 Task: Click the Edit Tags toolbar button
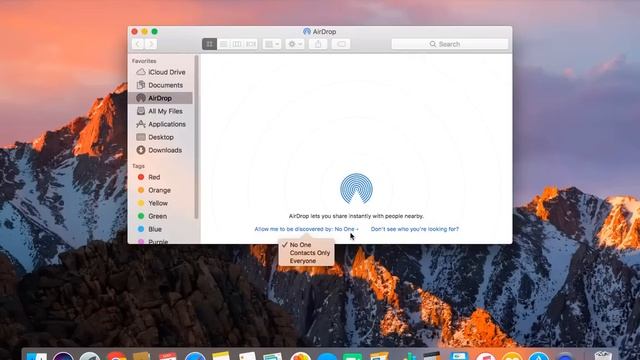tap(341, 44)
